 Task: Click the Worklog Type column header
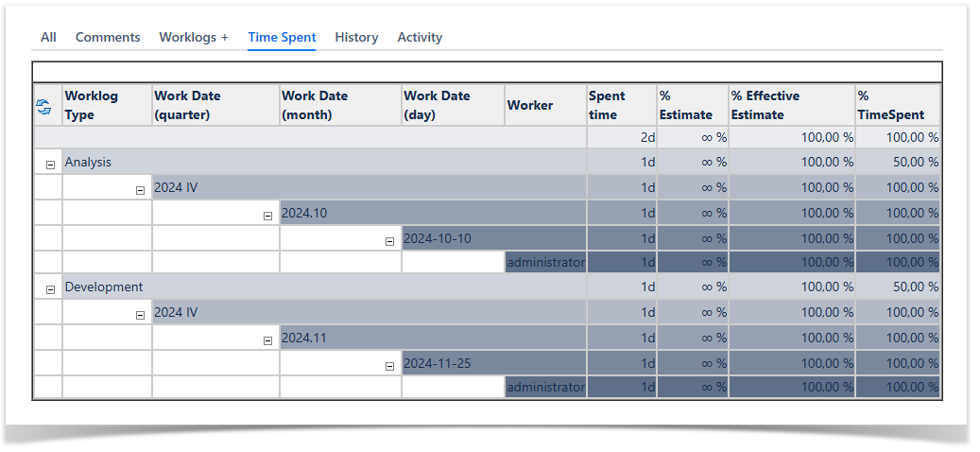tap(92, 105)
